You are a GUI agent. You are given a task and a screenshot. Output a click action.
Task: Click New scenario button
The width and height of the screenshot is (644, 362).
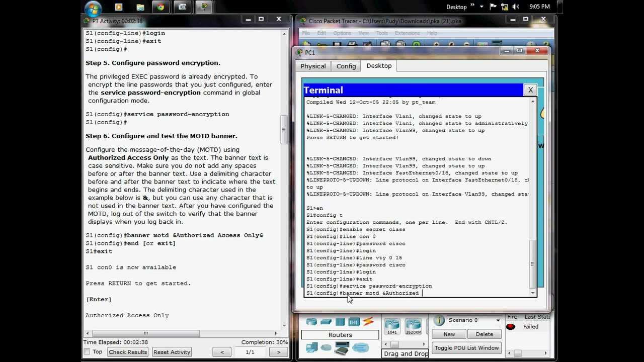(449, 334)
